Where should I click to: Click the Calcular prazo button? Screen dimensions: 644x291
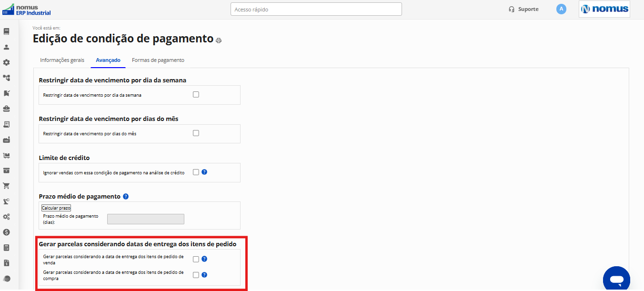56,208
